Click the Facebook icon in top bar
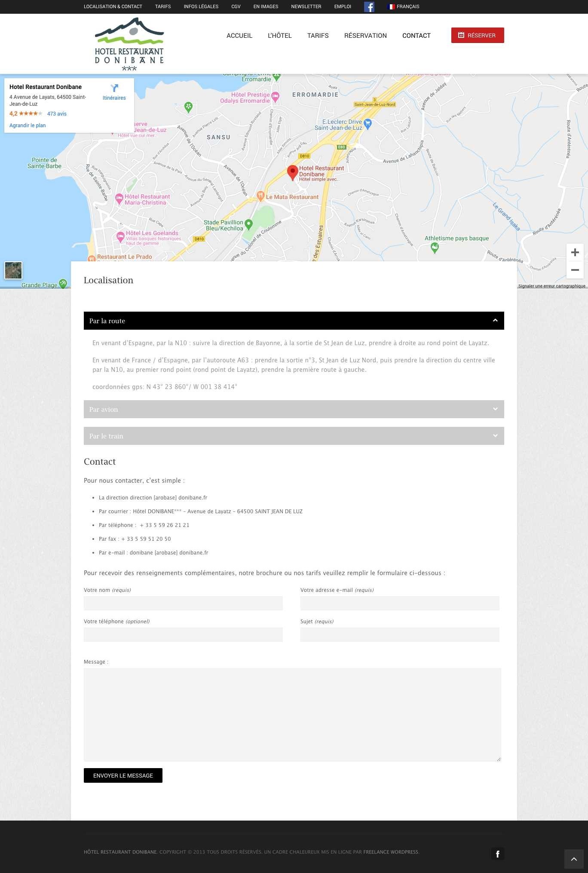Screen dimensions: 588x873 (x=369, y=7)
